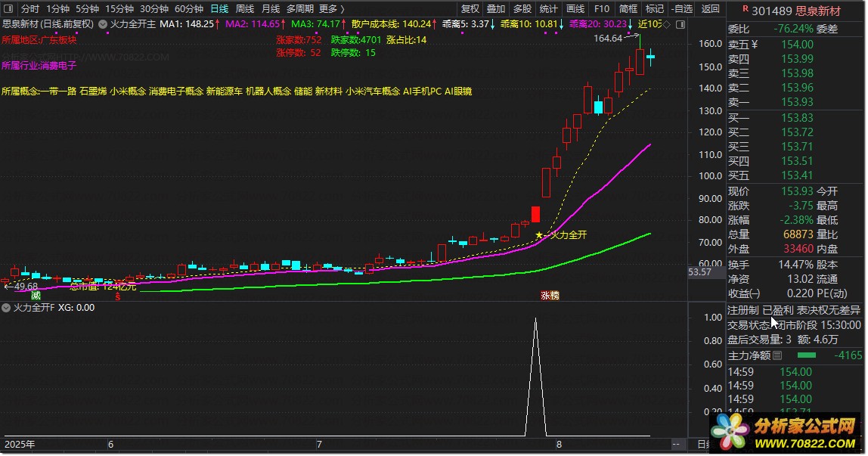
Task: Click the 火力全开F XG: 0.00 label
Action: 54,308
